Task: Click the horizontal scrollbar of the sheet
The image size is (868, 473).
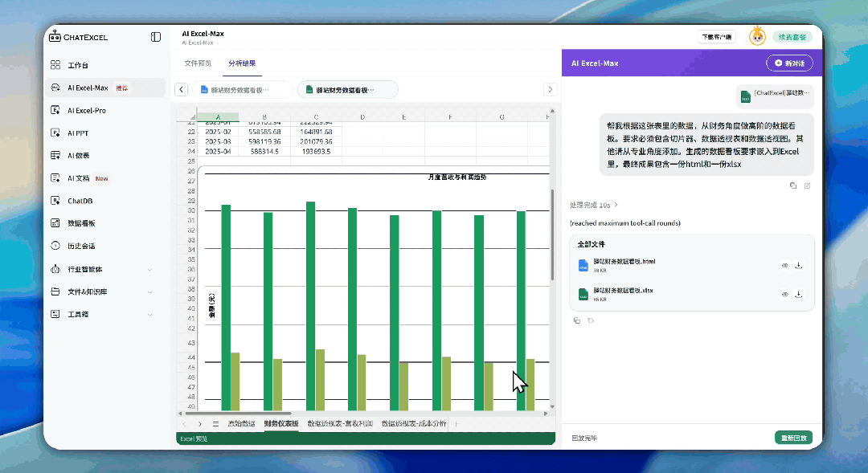Action: coord(238,414)
